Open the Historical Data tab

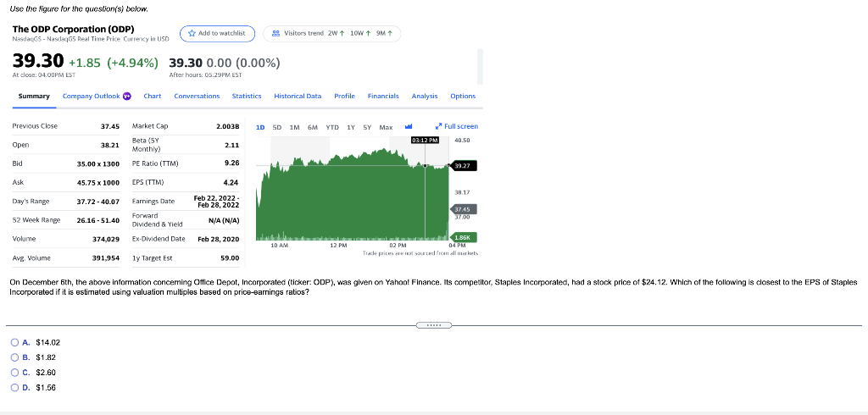(x=298, y=97)
